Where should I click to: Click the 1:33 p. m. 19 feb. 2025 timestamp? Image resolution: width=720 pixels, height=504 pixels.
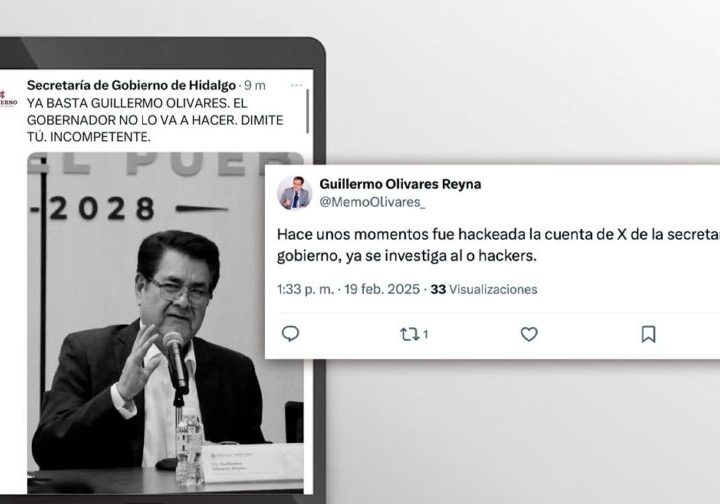click(348, 289)
